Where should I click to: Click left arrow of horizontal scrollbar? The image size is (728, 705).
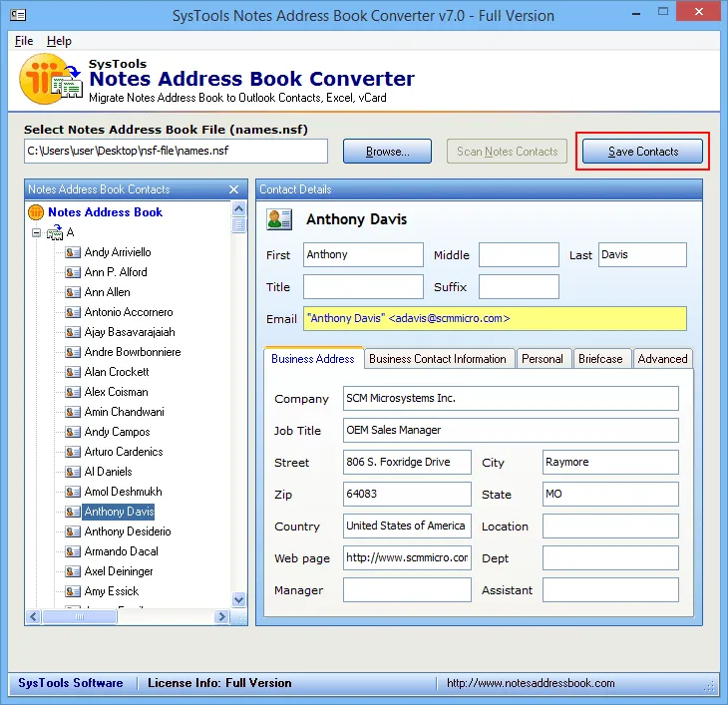[33, 617]
